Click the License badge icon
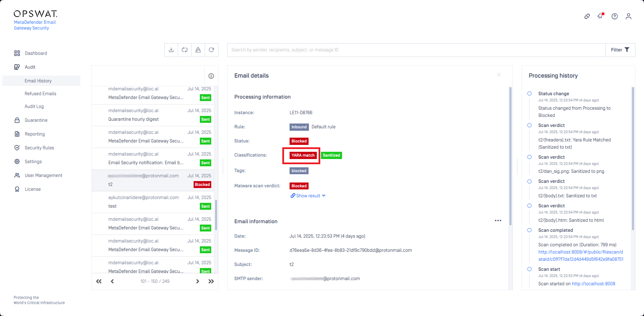 tap(17, 189)
